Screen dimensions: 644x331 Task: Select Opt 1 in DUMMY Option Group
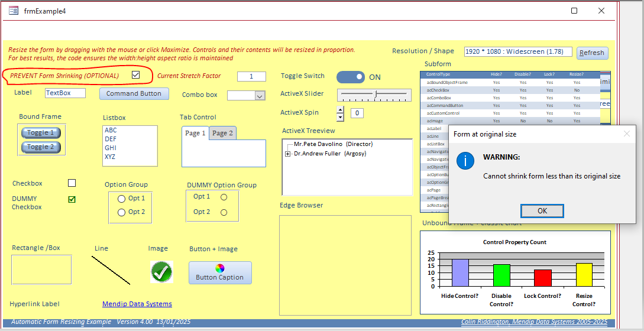tap(224, 197)
